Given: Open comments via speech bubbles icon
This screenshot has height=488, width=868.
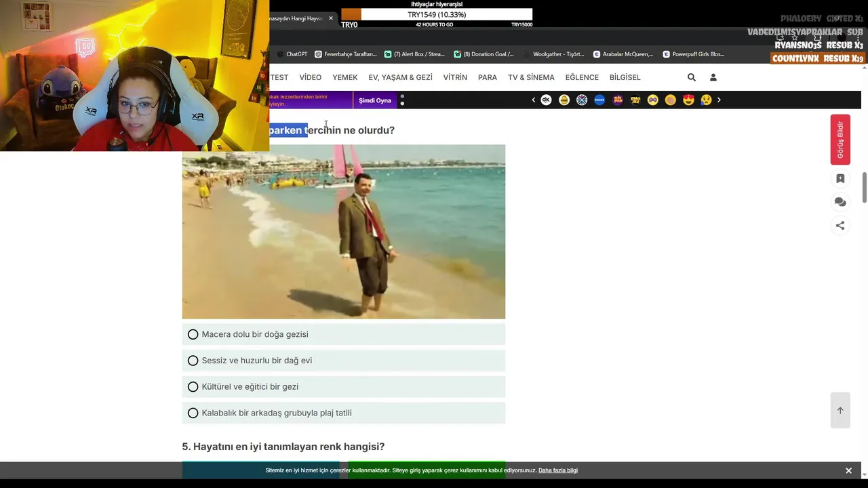Looking at the screenshot, I should coord(840,202).
